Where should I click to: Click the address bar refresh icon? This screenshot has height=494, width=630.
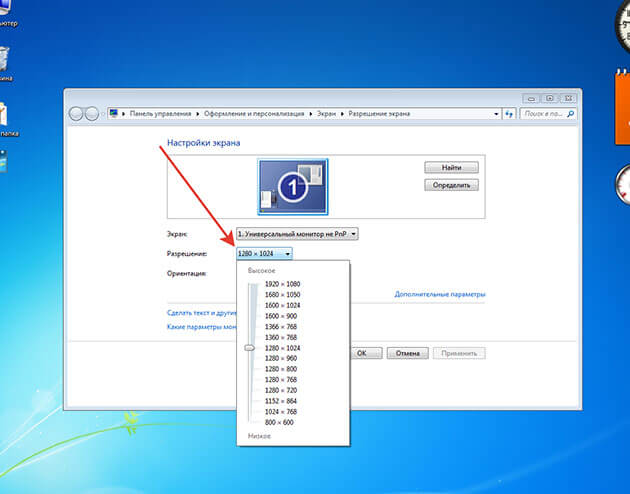pyautogui.click(x=509, y=114)
